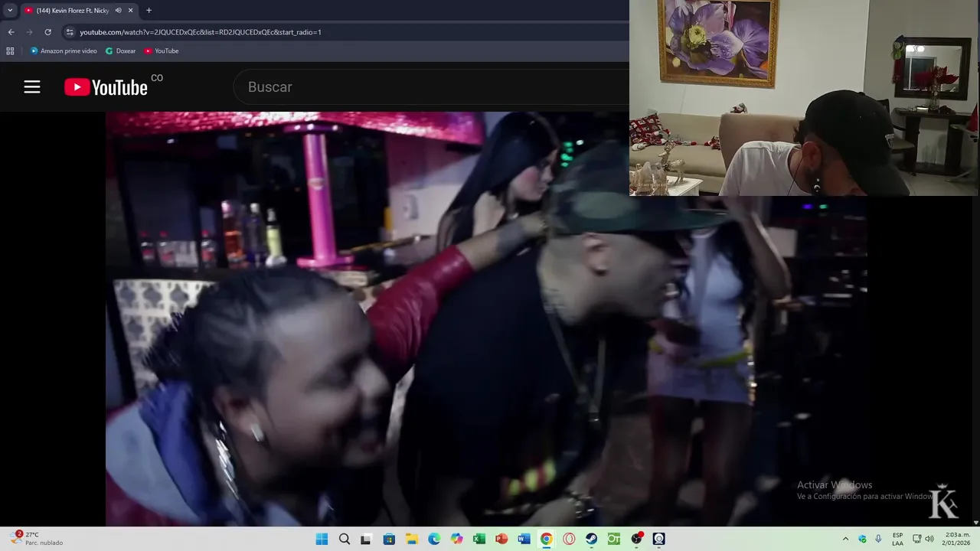The height and width of the screenshot is (551, 980).
Task: Launch Microsoft Store from taskbar
Action: (x=389, y=539)
